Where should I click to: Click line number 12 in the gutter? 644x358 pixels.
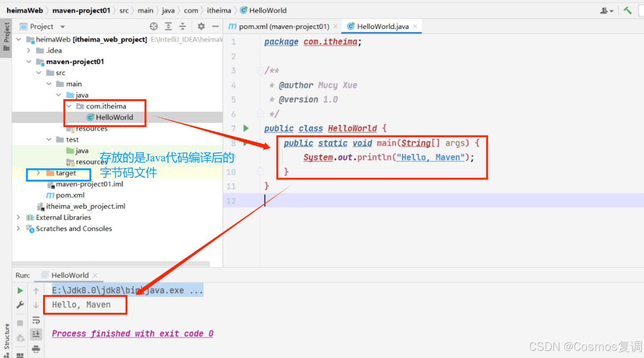tap(231, 201)
